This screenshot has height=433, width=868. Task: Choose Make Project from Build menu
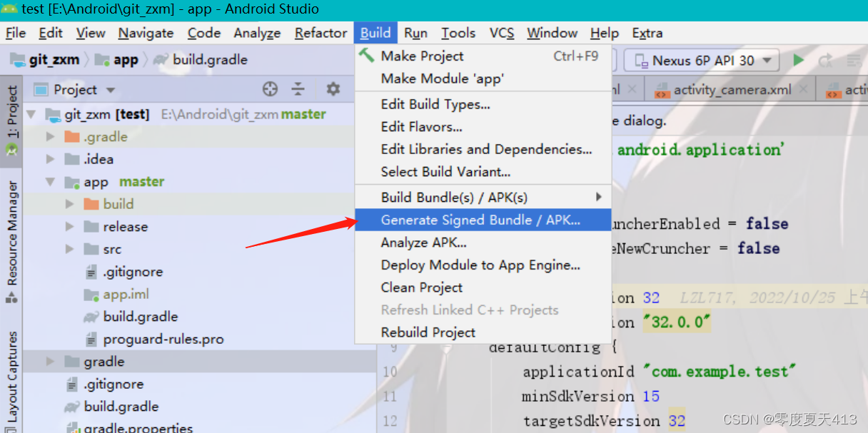[x=483, y=56]
